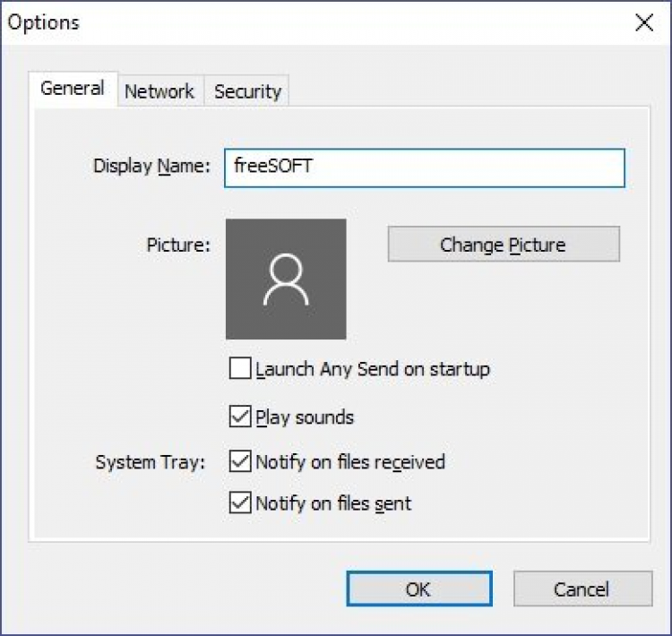Open the Network tab
The width and height of the screenshot is (672, 636).
159,91
